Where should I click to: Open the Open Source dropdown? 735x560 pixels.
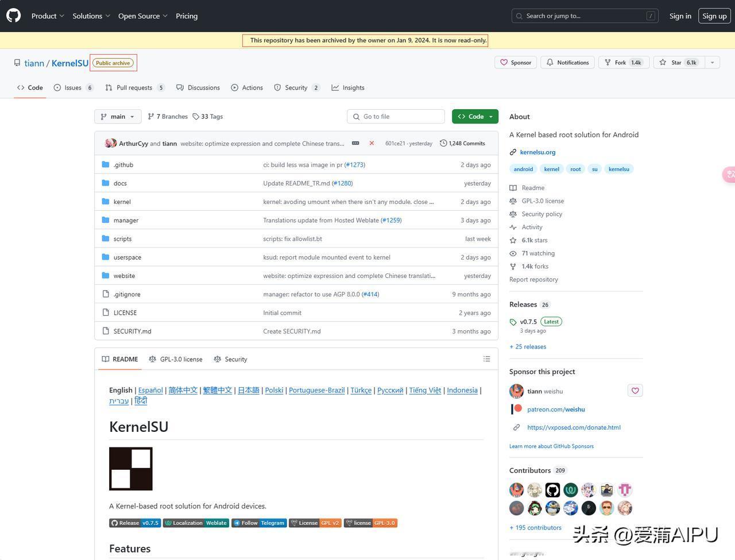(143, 16)
